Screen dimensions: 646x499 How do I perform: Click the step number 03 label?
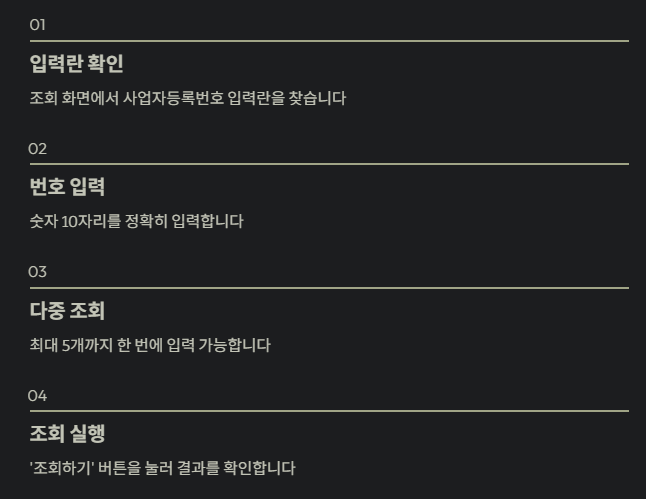coord(37,272)
